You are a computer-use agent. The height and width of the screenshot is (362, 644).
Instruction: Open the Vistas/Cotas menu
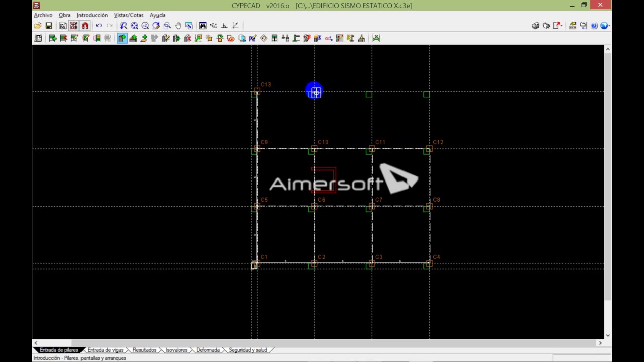click(x=129, y=15)
